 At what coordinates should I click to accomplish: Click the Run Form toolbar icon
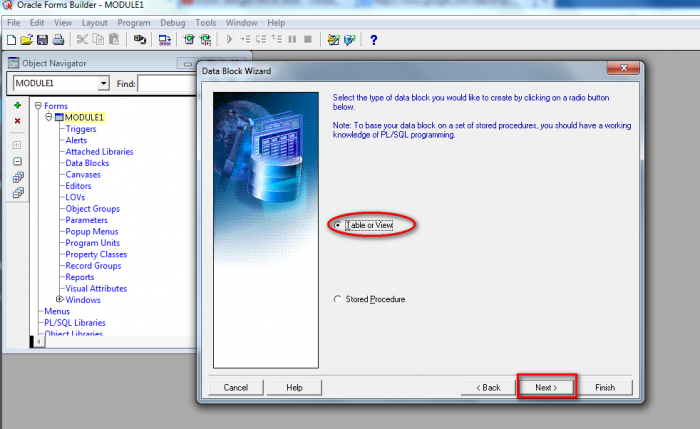tap(189, 40)
